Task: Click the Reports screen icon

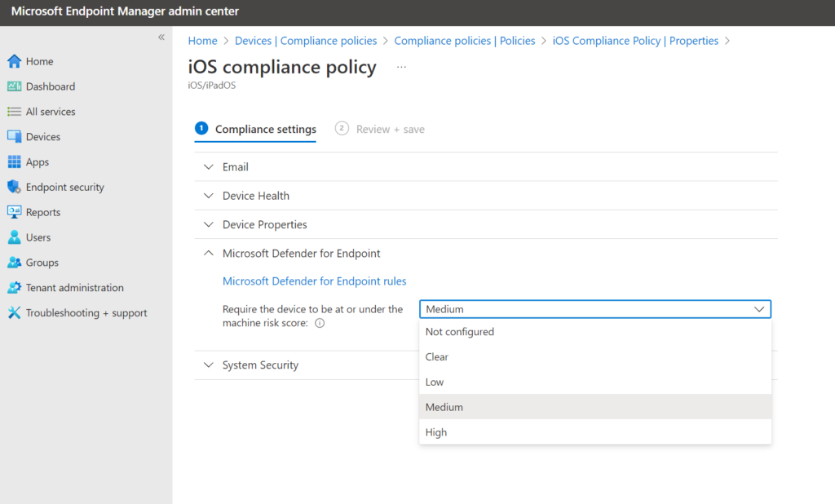Action: pos(15,212)
